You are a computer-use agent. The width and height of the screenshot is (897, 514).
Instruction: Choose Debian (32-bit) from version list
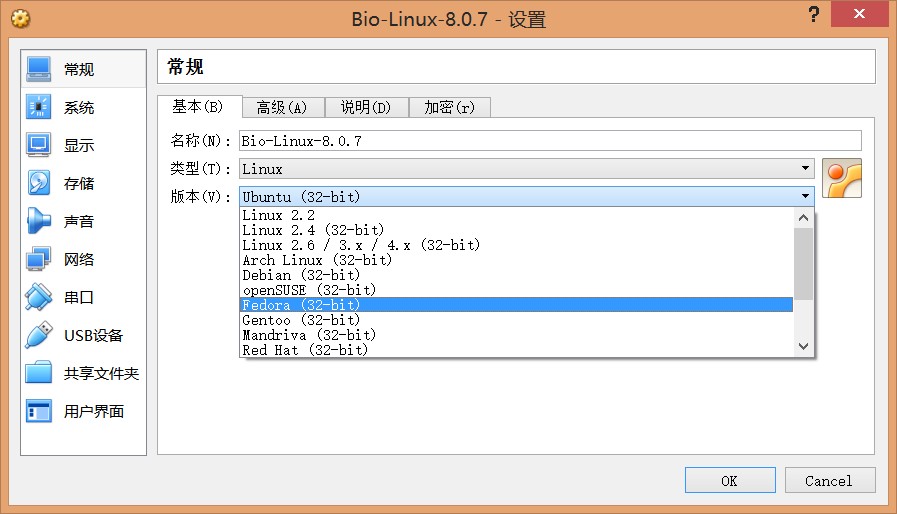(x=516, y=275)
